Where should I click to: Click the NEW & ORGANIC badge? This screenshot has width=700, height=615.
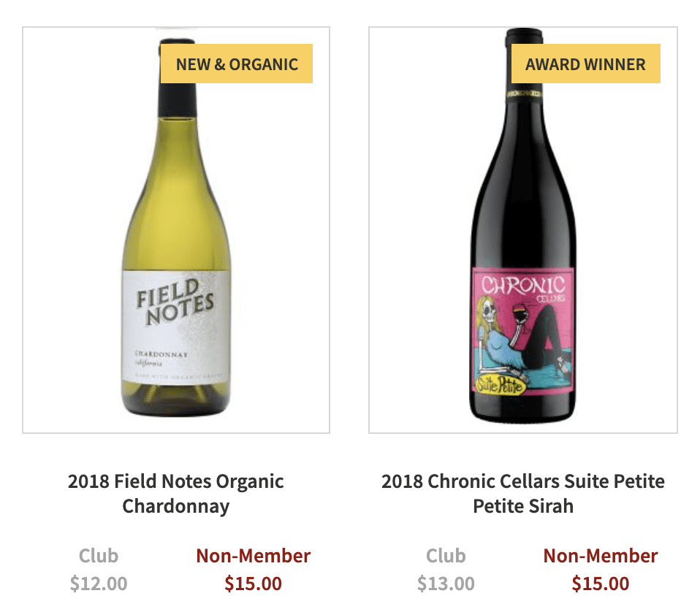(x=236, y=64)
